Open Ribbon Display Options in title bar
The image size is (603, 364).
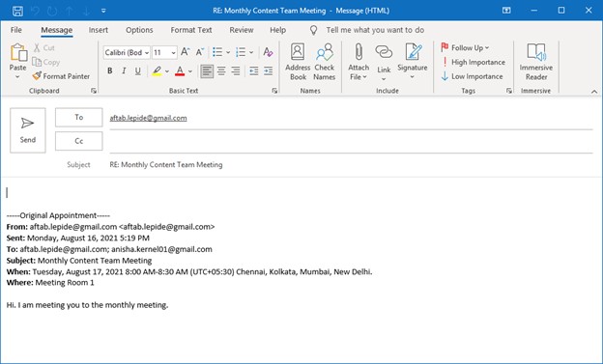[506, 11]
